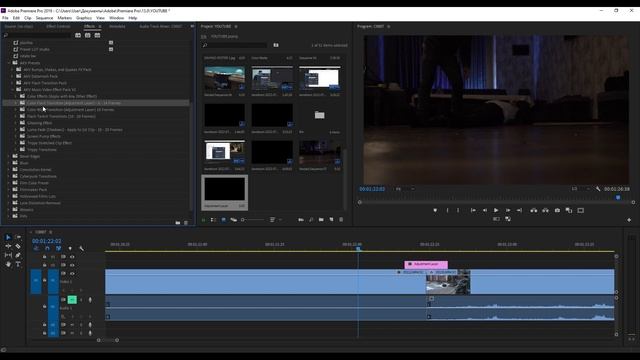The height and width of the screenshot is (360, 640).
Task: Expand the Cyberpunk Transitions folder
Action: [9, 176]
